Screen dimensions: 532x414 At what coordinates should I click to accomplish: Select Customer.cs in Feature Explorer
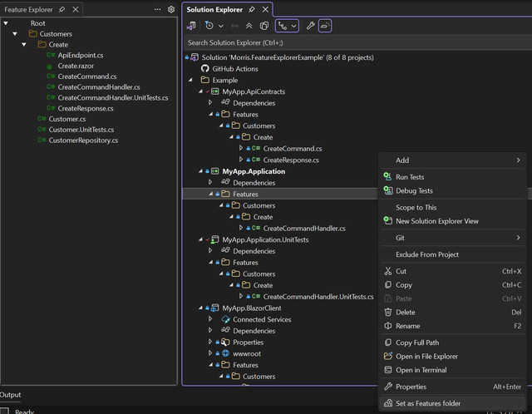click(x=66, y=119)
